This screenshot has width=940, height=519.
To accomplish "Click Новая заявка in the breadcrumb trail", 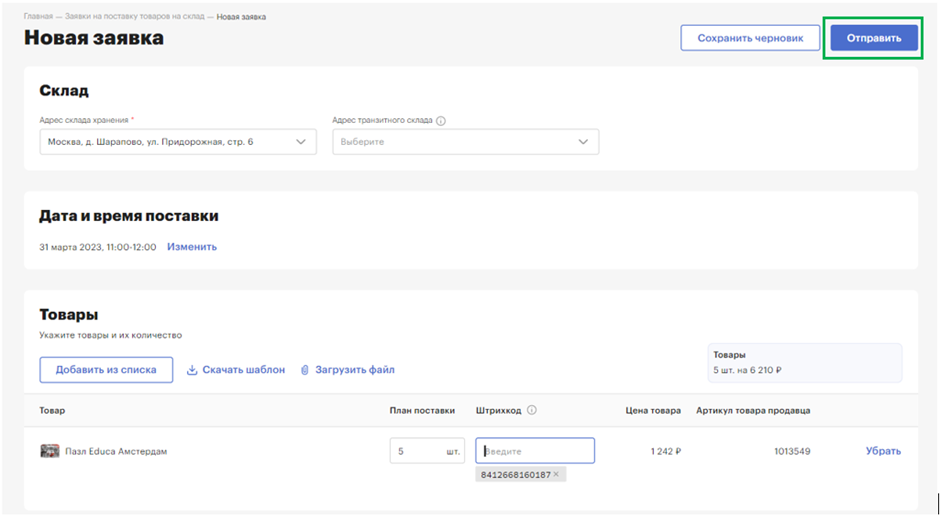I will click(241, 17).
